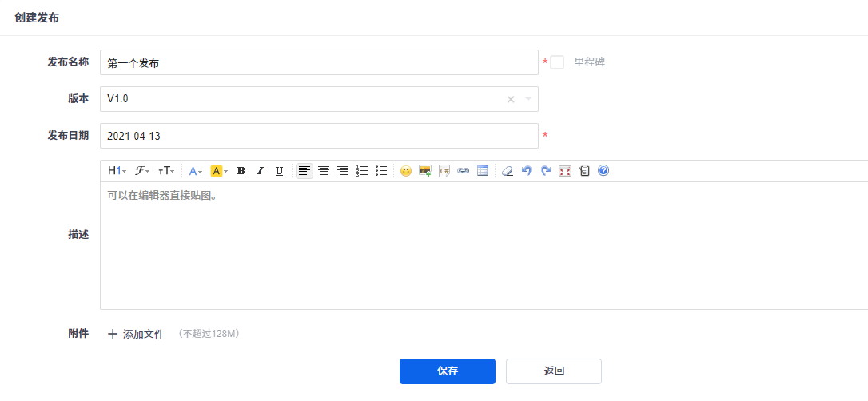Open the font family dropdown
This screenshot has width=868, height=401.
[142, 171]
